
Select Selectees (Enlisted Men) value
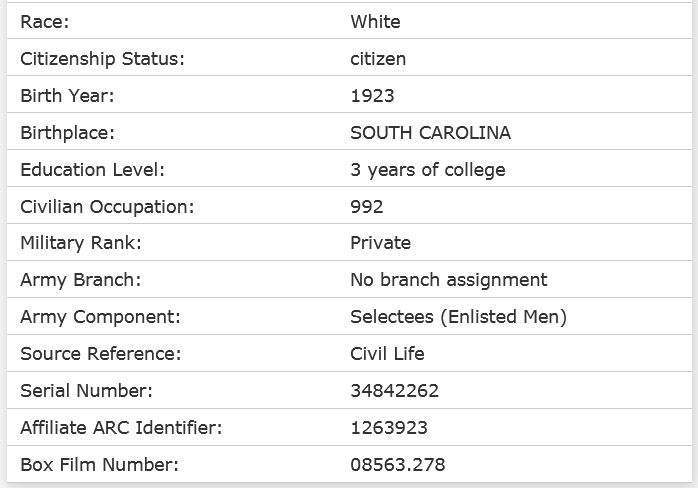pos(459,317)
